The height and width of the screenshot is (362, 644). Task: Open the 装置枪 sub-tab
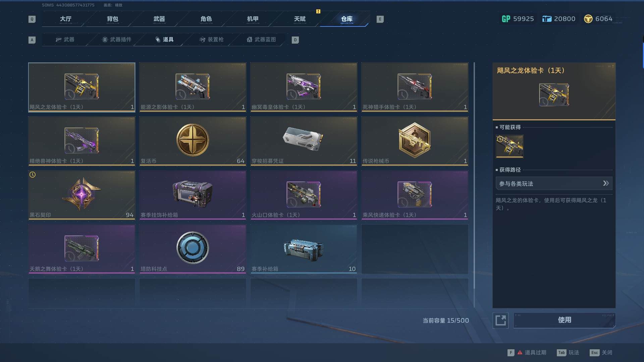[x=211, y=40]
